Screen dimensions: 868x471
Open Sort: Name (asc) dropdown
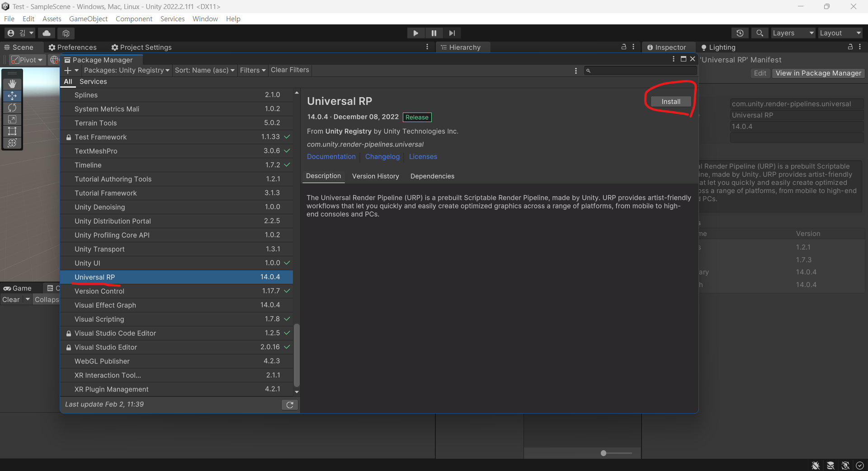coord(205,71)
